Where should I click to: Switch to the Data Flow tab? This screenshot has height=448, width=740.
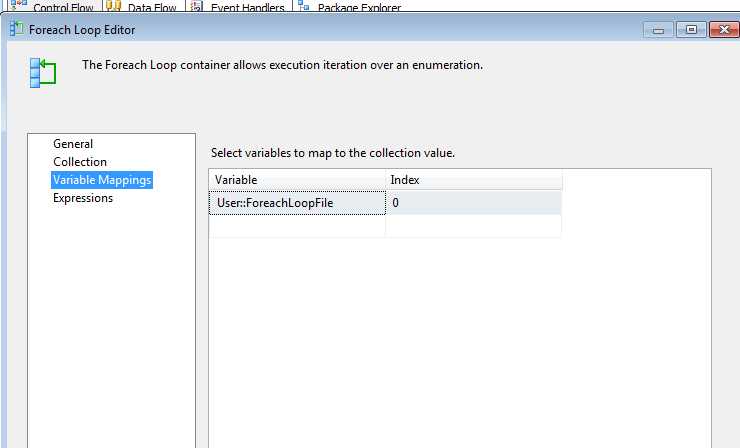pyautogui.click(x=142, y=6)
